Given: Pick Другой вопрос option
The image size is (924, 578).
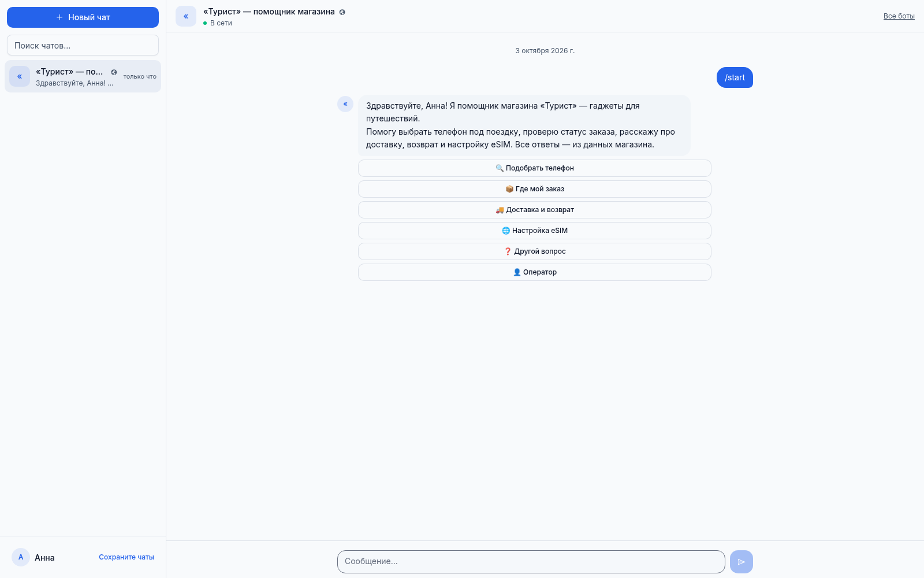Looking at the screenshot, I should (x=534, y=251).
